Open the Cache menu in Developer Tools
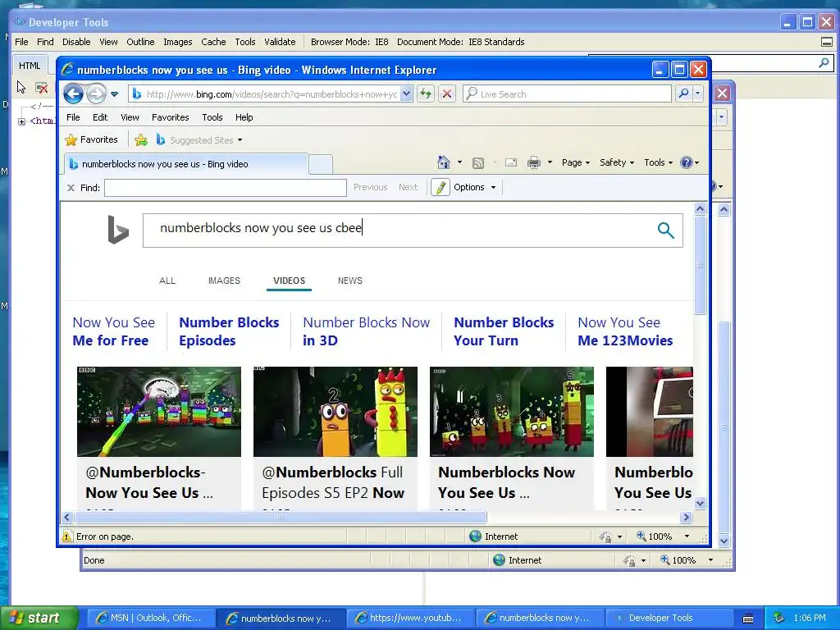This screenshot has width=840, height=630. [x=213, y=42]
